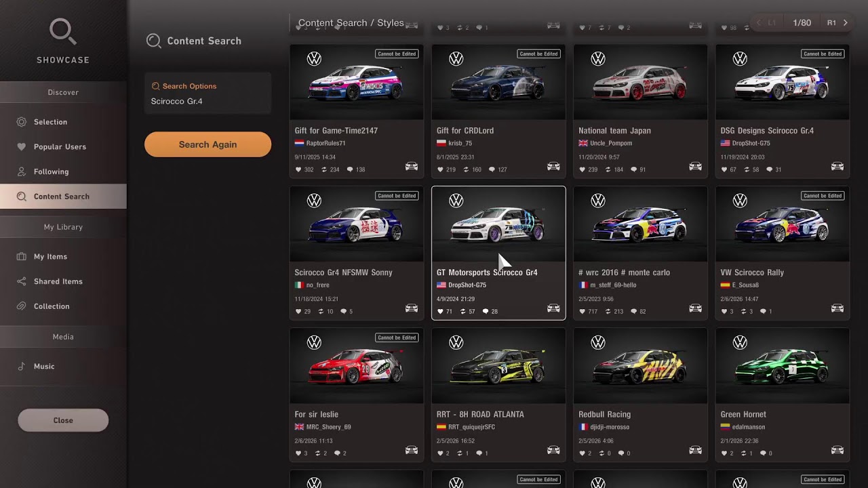This screenshot has width=868, height=488.
Task: Click comment icon on RRT - 8H ROAD ATLANTA
Action: point(479,453)
